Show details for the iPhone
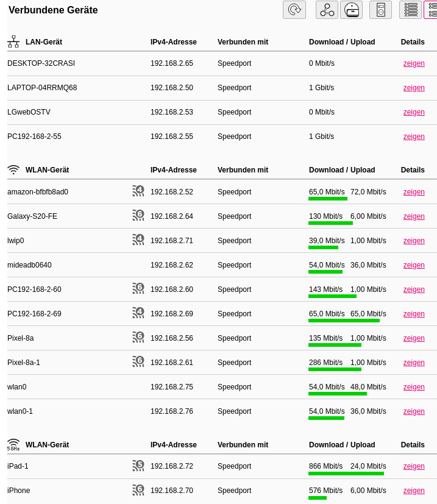The height and width of the screenshot is (504, 437). pyautogui.click(x=414, y=491)
